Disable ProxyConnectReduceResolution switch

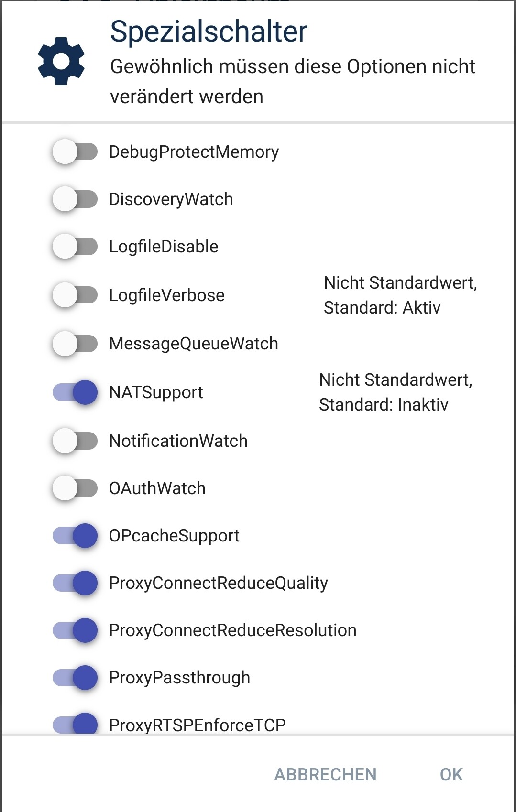75,630
